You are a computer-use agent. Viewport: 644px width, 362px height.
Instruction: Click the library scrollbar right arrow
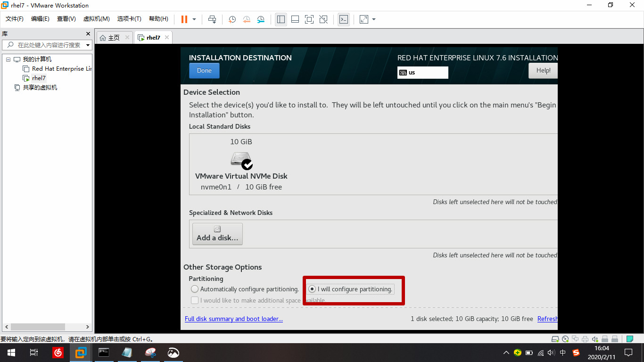click(87, 327)
